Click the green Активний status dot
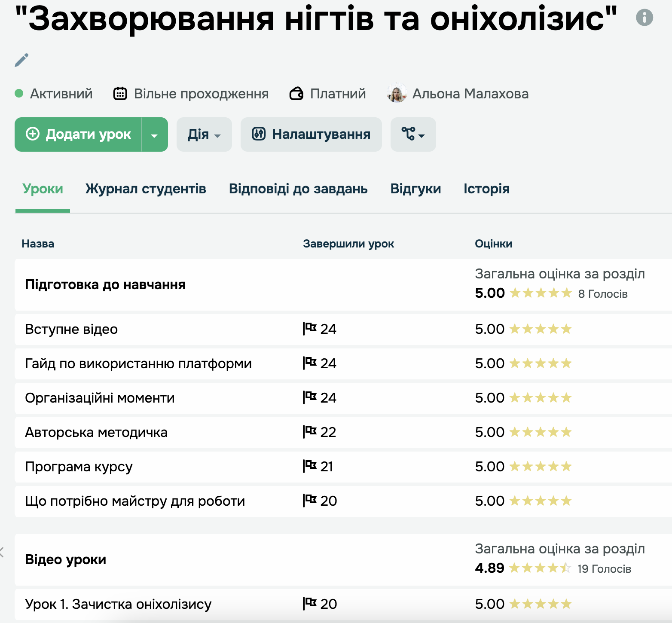Image resolution: width=672 pixels, height=623 pixels. coord(19,93)
